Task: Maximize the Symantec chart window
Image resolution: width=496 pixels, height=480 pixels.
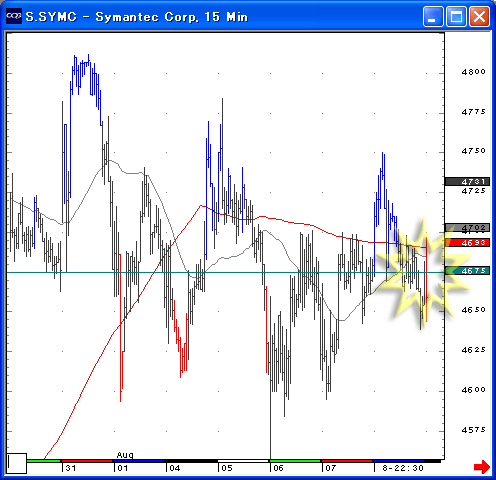Action: point(456,16)
